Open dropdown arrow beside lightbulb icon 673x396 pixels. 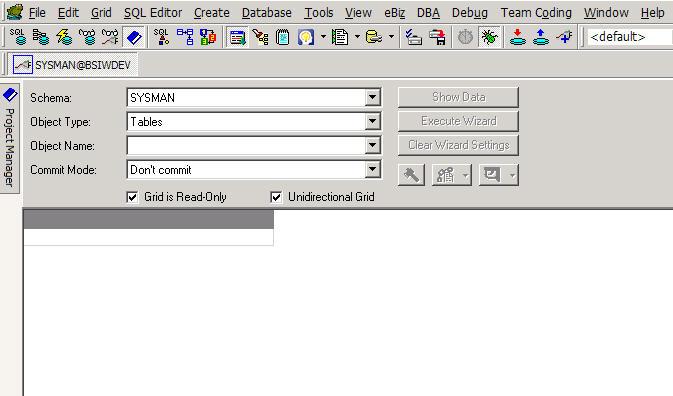pyautogui.click(x=323, y=37)
